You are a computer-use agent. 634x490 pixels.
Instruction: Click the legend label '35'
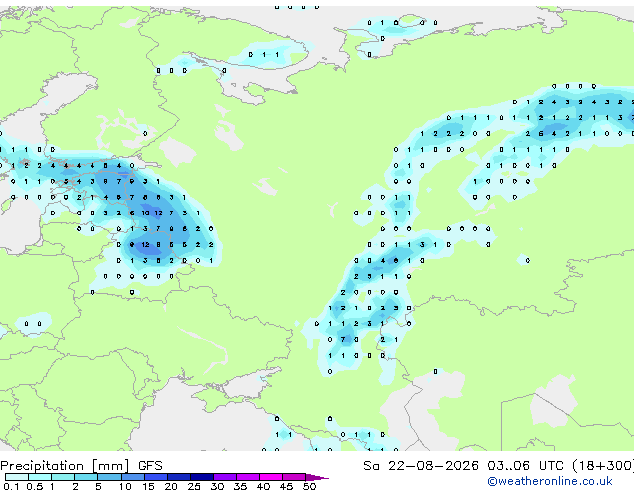pos(240,486)
